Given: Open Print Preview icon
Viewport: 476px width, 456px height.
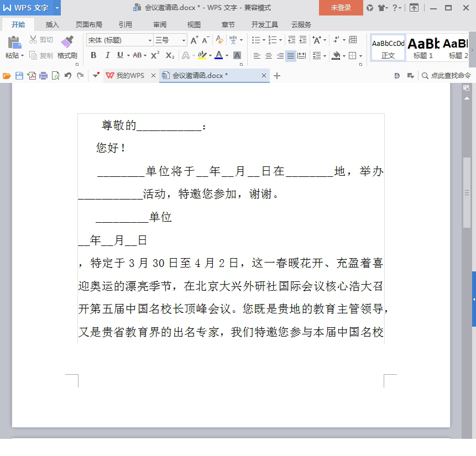Looking at the screenshot, I should tap(55, 76).
